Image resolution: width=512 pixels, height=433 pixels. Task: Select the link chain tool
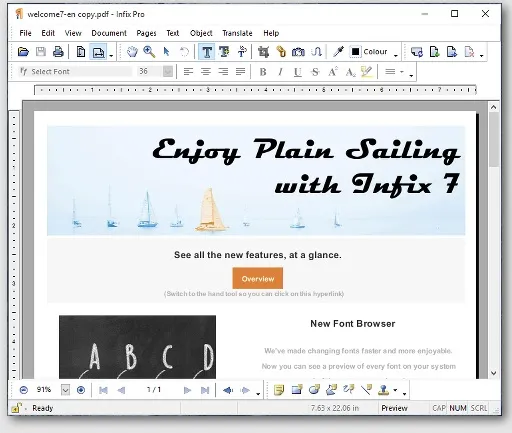click(281, 52)
